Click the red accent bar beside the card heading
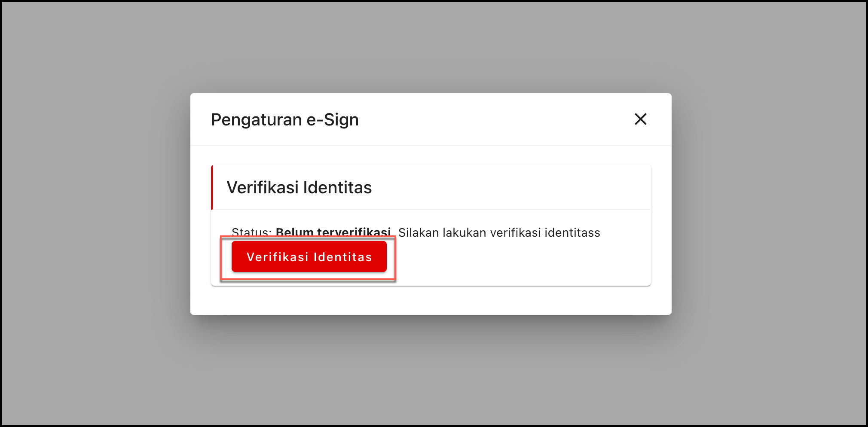868x427 pixels. point(212,187)
